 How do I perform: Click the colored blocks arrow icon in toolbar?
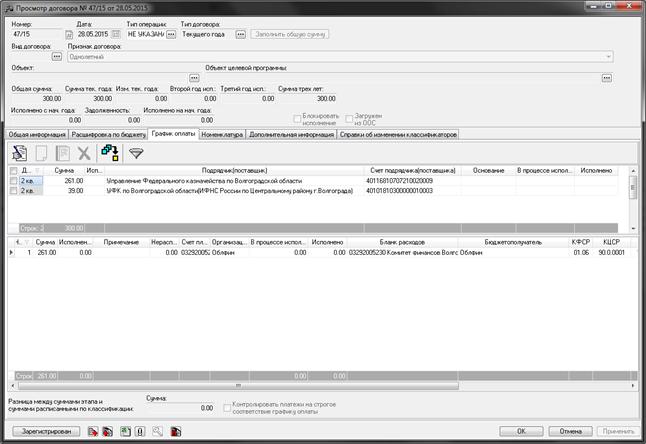pos(110,153)
